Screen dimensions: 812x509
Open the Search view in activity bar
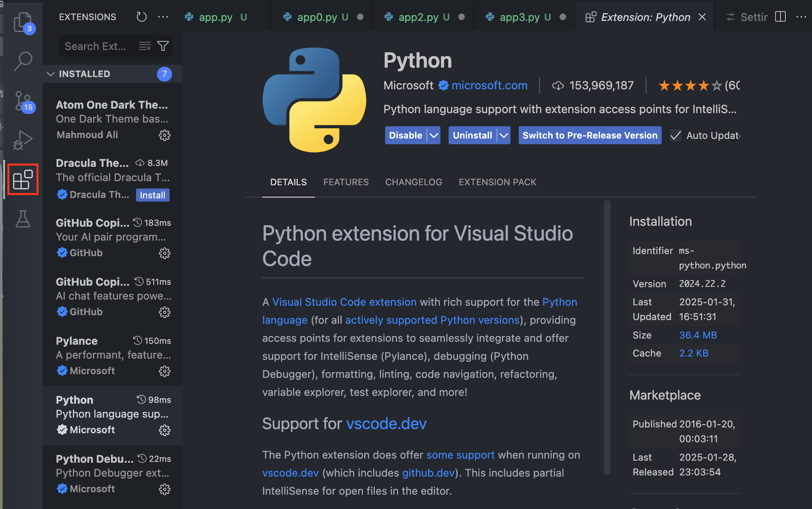tap(23, 61)
